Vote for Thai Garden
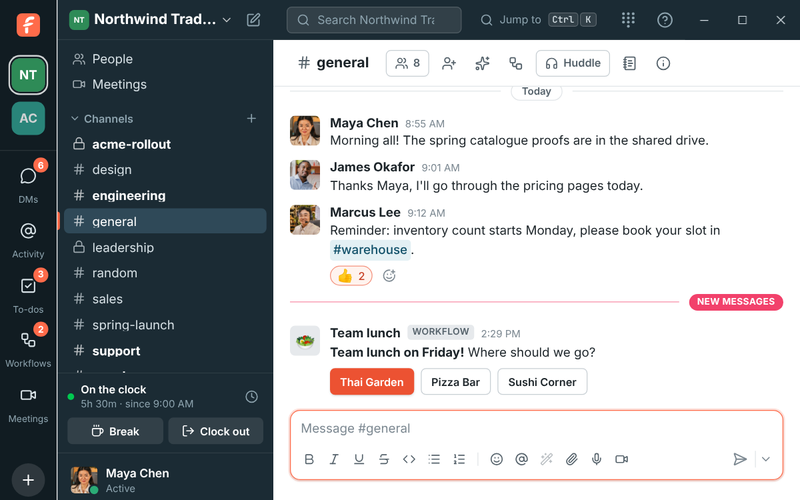Screen dimensions: 800x500 [x=372, y=382]
